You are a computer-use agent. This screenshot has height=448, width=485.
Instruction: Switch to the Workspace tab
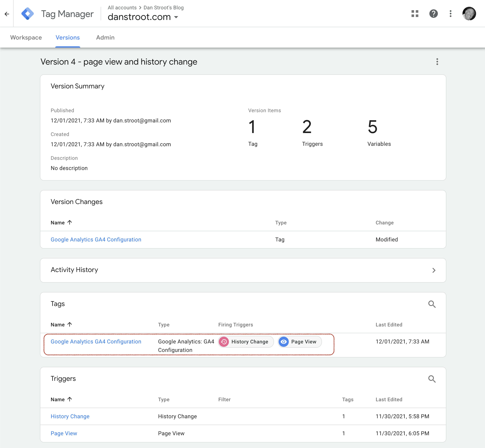(26, 38)
